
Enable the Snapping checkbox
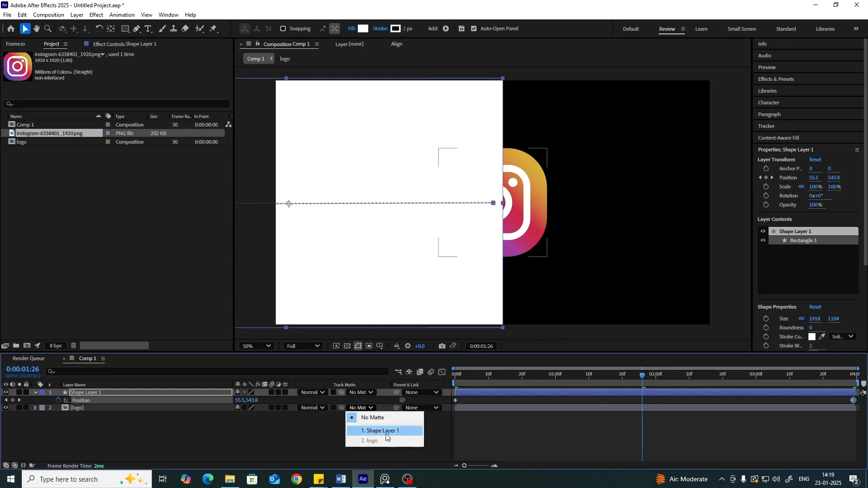(283, 28)
